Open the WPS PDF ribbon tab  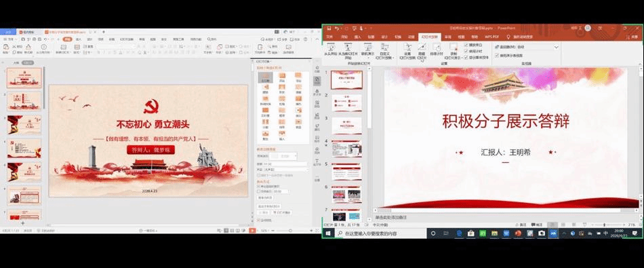[491, 37]
